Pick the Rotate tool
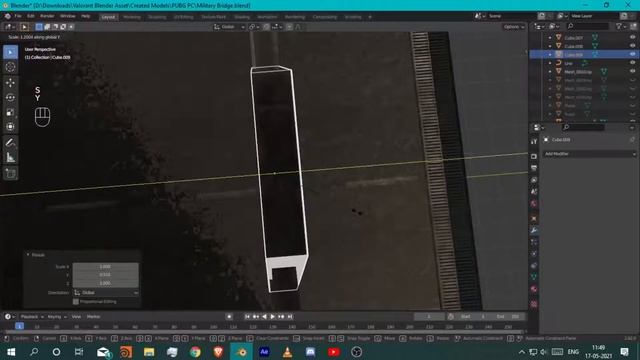The height and width of the screenshot is (360, 640). tap(11, 98)
